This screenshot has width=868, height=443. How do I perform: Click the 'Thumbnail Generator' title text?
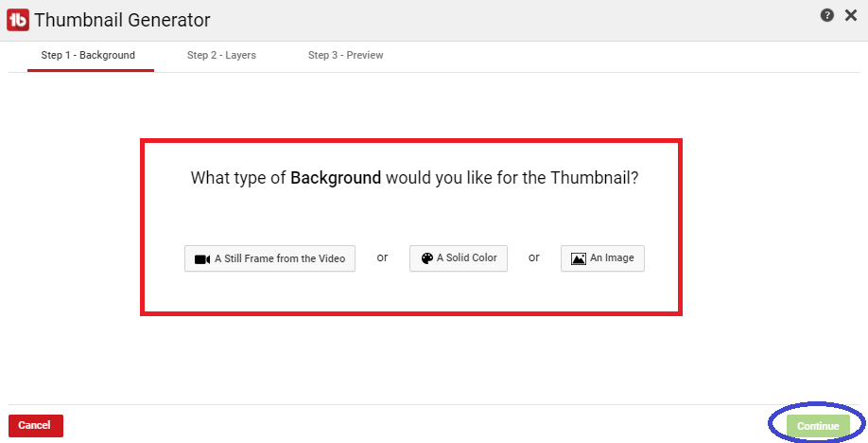tap(122, 20)
